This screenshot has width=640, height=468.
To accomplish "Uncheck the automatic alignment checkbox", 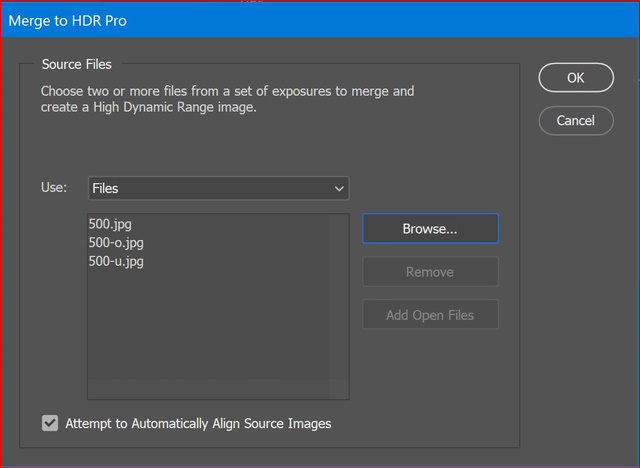I will (x=50, y=423).
